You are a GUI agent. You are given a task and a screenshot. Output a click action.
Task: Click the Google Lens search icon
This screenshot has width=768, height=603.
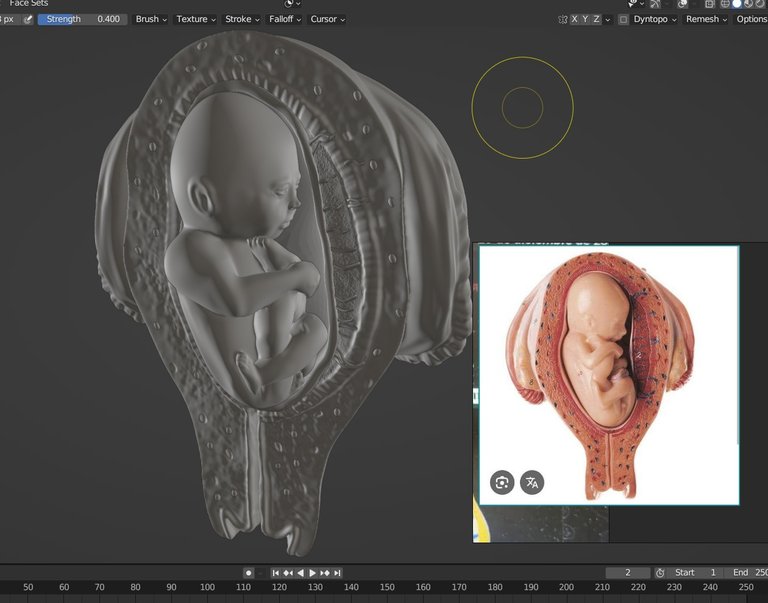point(501,483)
